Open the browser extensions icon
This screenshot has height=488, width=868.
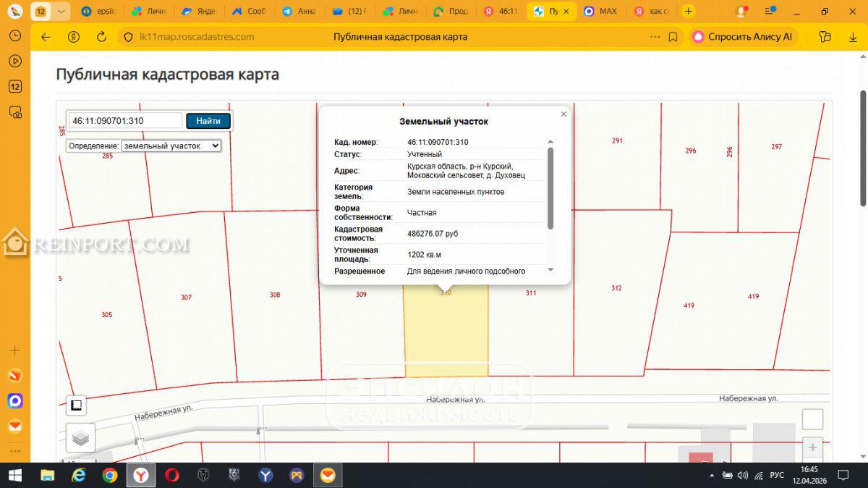tap(825, 37)
